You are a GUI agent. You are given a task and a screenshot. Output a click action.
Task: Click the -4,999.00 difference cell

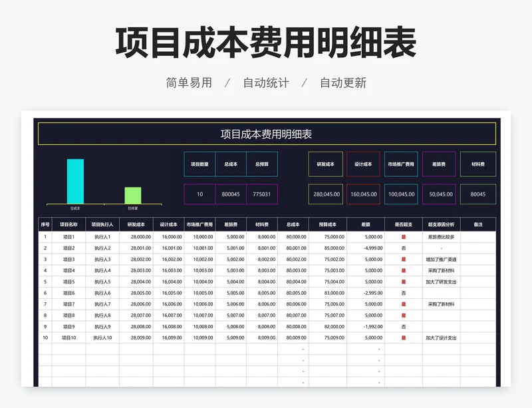[x=366, y=248]
